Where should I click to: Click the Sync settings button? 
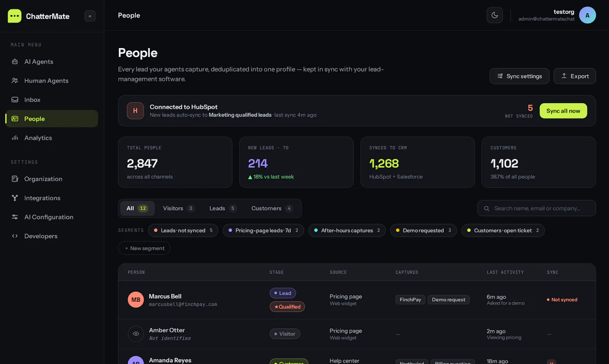(x=519, y=76)
